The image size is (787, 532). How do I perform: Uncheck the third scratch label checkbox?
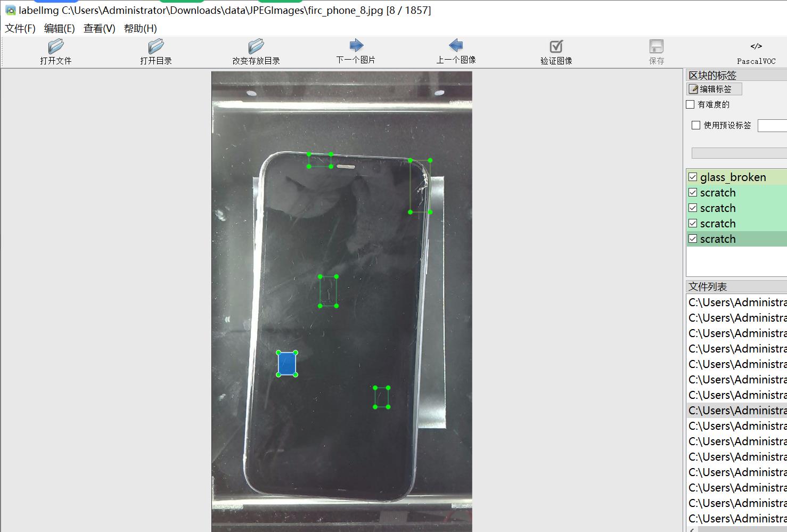pos(693,223)
